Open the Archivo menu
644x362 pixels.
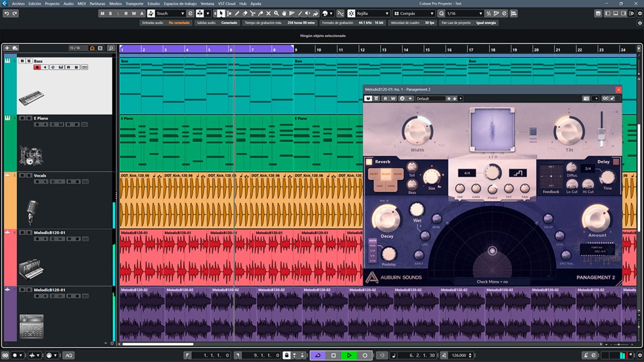pos(18,3)
